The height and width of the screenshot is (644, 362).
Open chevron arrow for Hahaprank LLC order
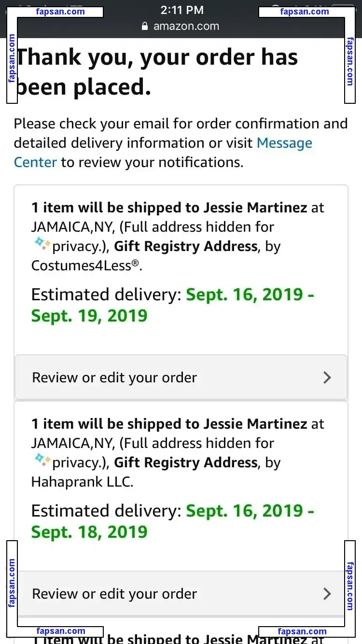(327, 594)
